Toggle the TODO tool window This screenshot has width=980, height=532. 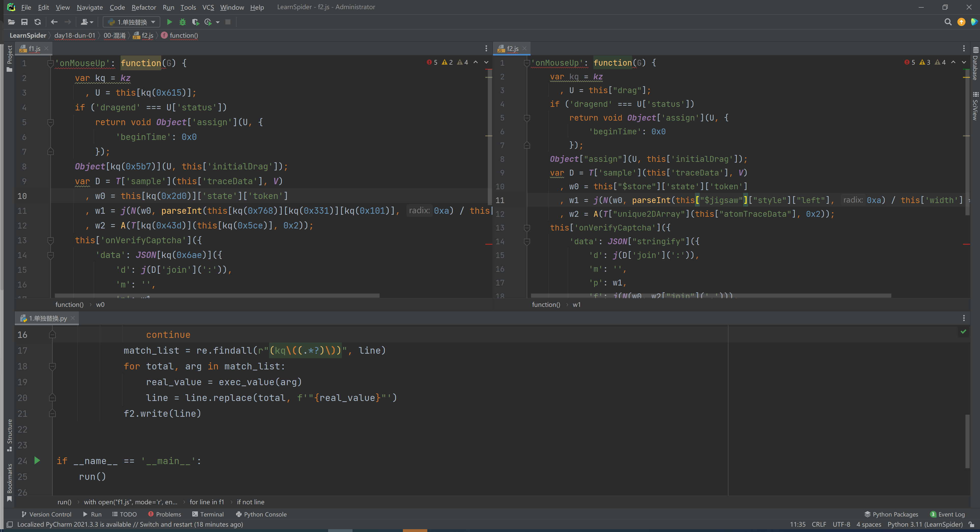pyautogui.click(x=124, y=514)
